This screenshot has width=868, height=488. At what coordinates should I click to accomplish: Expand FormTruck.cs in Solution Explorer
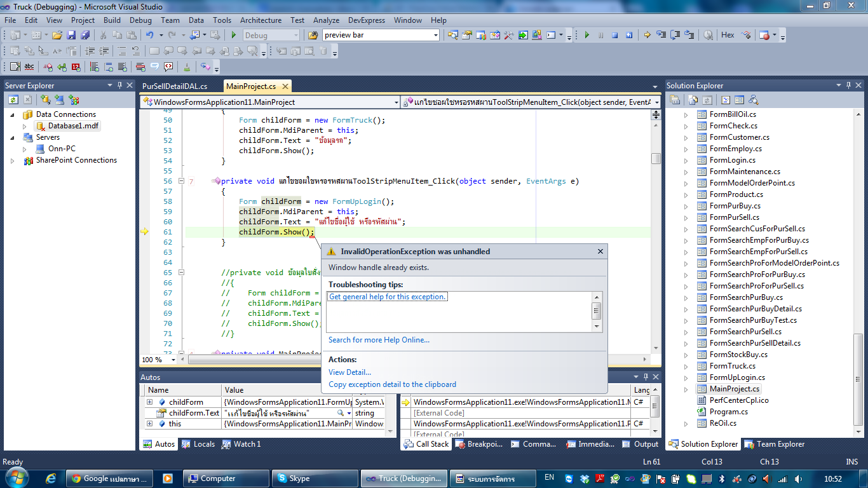[x=686, y=366]
